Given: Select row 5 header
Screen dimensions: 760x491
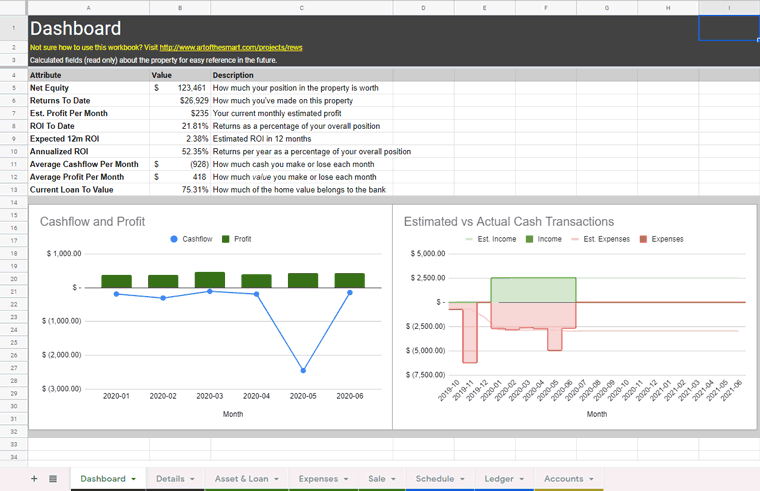Looking at the screenshot, I should click(14, 88).
